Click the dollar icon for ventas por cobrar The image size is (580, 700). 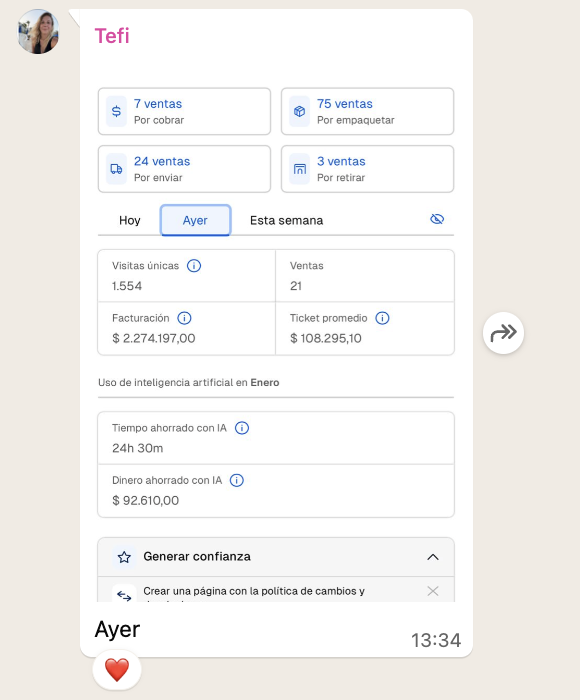point(116,111)
